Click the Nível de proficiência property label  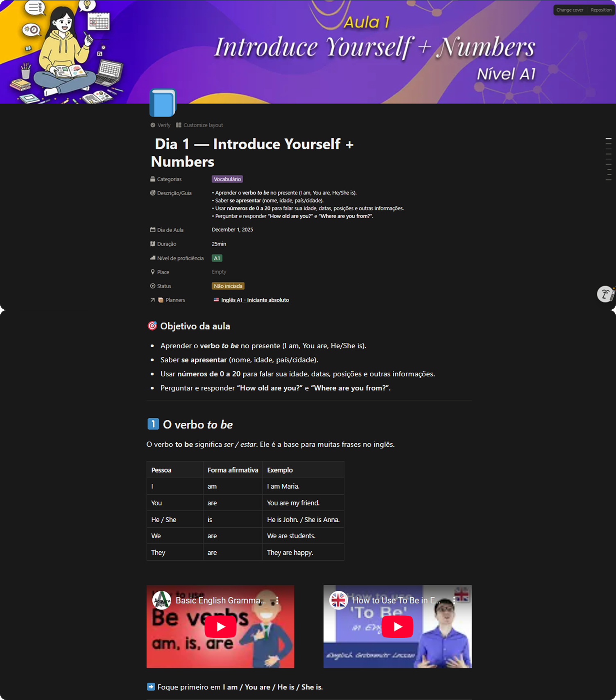[180, 258]
